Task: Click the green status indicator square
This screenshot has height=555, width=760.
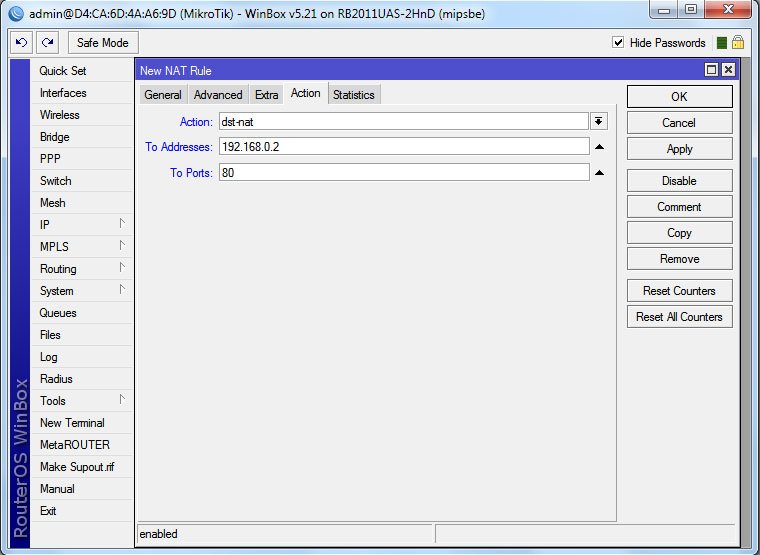Action: (721, 43)
